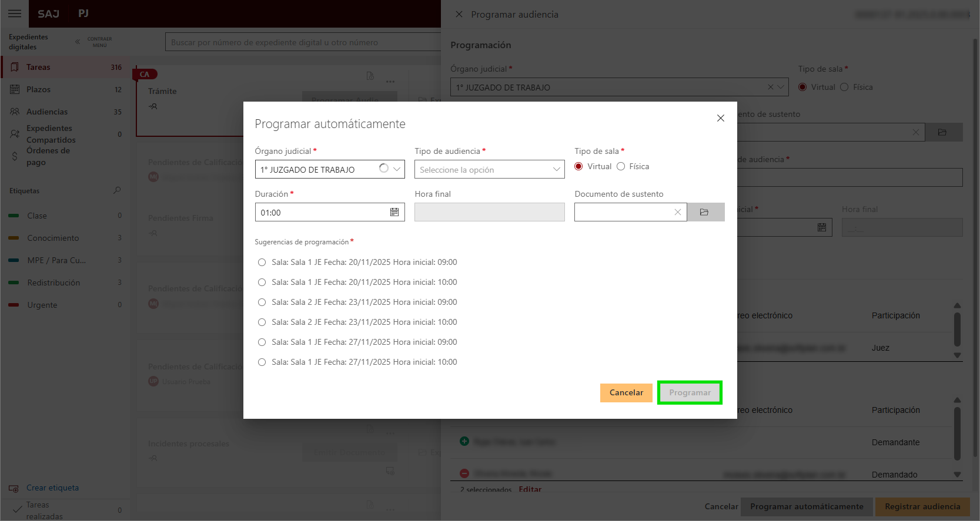
Task: Open the Tipo de audiencia dropdown
Action: coord(489,170)
